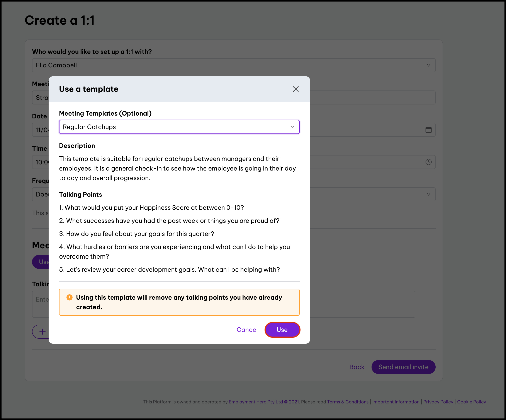
Task: Click the clock time picker icon
Action: click(428, 162)
